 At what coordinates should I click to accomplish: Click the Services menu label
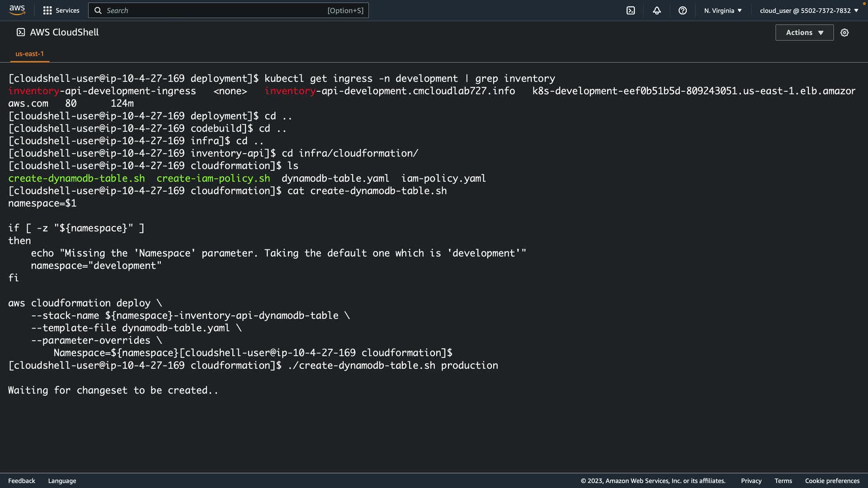tap(67, 10)
